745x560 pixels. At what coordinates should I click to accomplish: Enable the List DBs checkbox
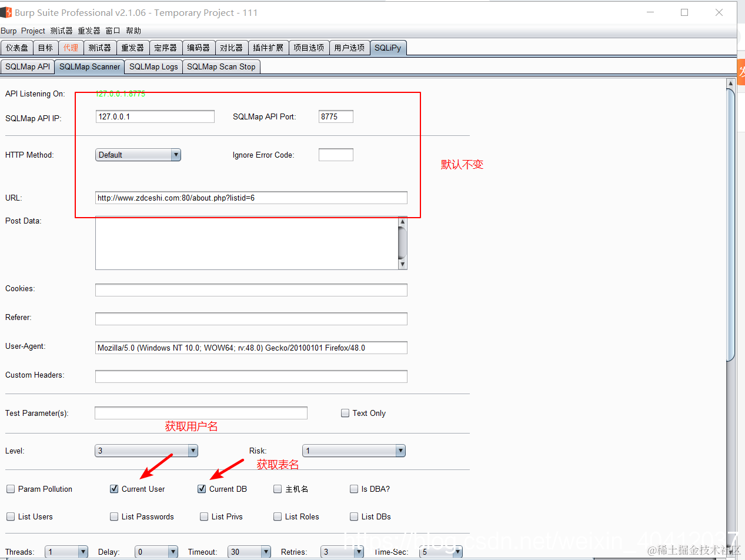point(354,516)
